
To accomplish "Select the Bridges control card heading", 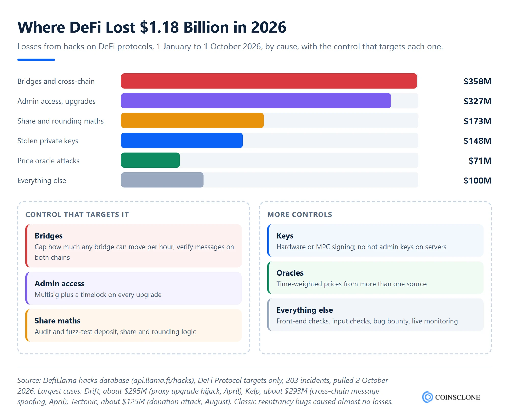I will click(49, 236).
